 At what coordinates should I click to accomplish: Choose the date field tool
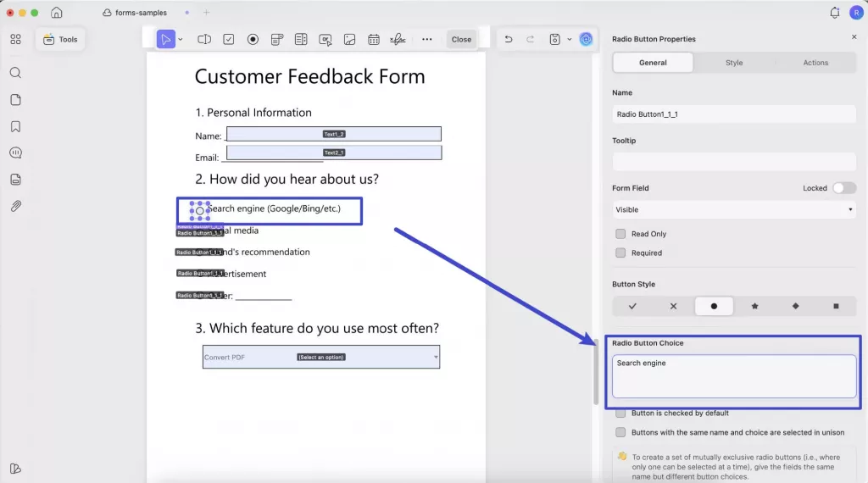pos(374,39)
